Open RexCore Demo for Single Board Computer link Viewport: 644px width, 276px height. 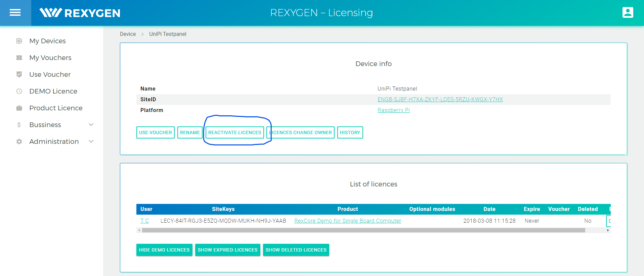tap(348, 221)
